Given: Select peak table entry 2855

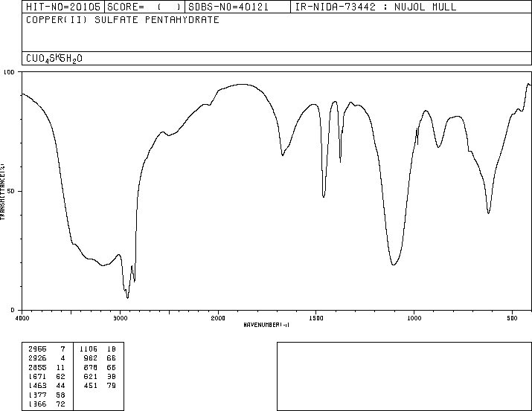Looking at the screenshot, I should tap(37, 367).
